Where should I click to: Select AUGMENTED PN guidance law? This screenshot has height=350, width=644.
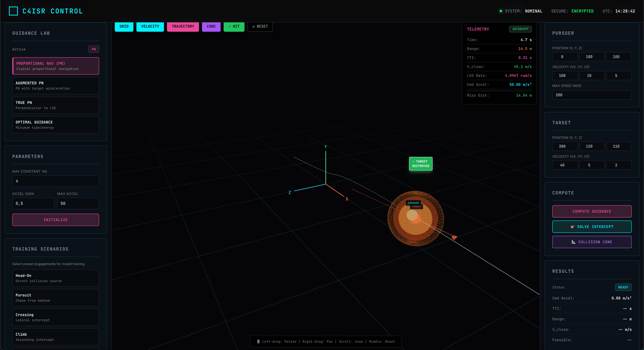pyautogui.click(x=56, y=85)
